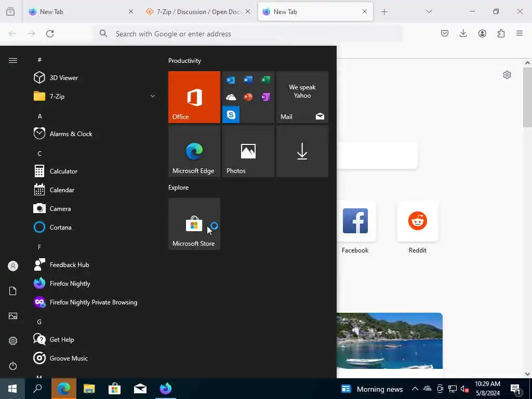The height and width of the screenshot is (399, 532).
Task: Open user account icon in Start sidebar
Action: pos(13,266)
